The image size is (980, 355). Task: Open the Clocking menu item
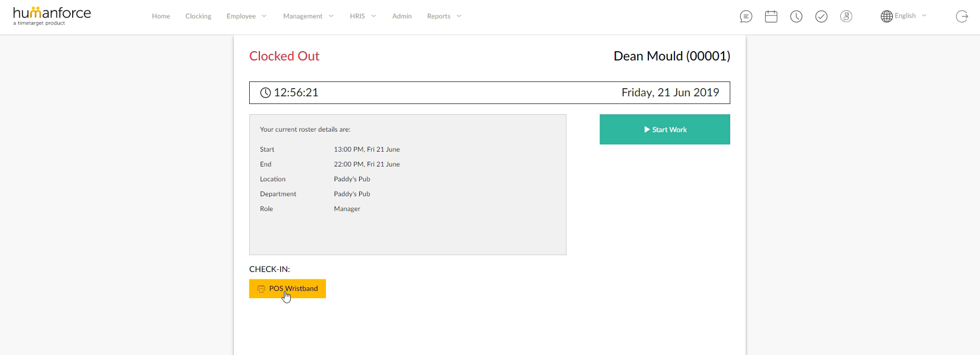pos(198,16)
